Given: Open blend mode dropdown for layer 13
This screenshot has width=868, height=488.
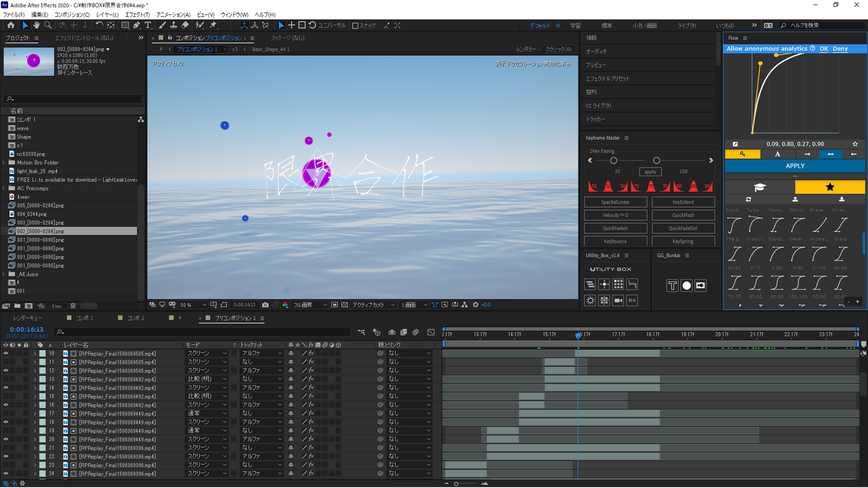Looking at the screenshot, I should [207, 380].
